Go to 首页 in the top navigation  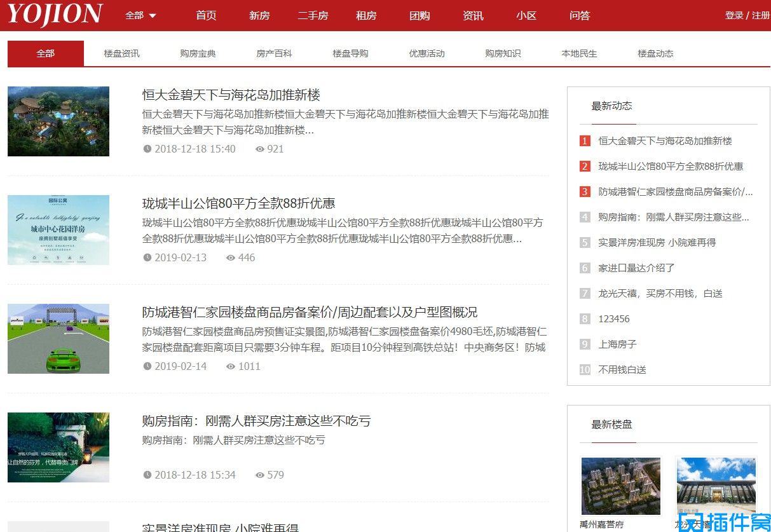tap(206, 15)
